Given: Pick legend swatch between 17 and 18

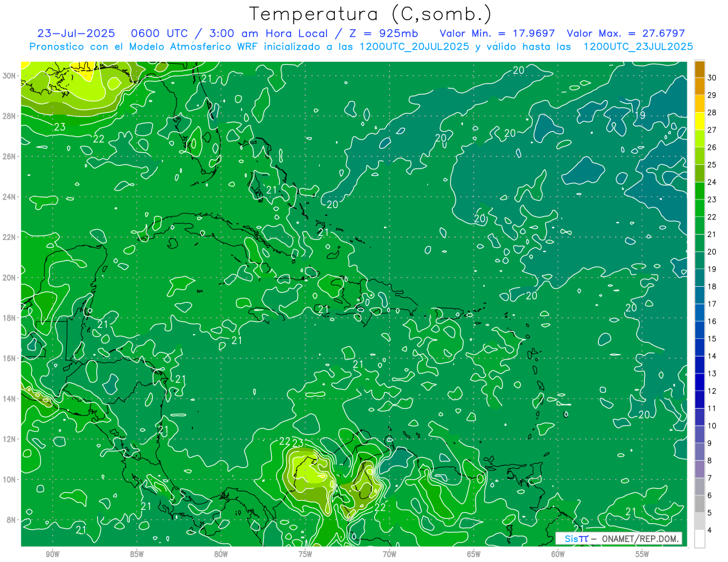Looking at the screenshot, I should pyautogui.click(x=699, y=296).
